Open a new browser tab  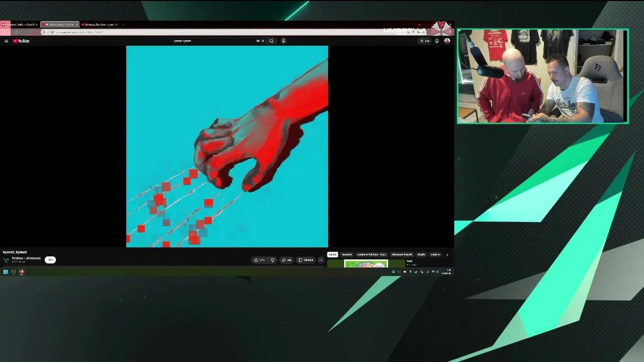(x=123, y=25)
